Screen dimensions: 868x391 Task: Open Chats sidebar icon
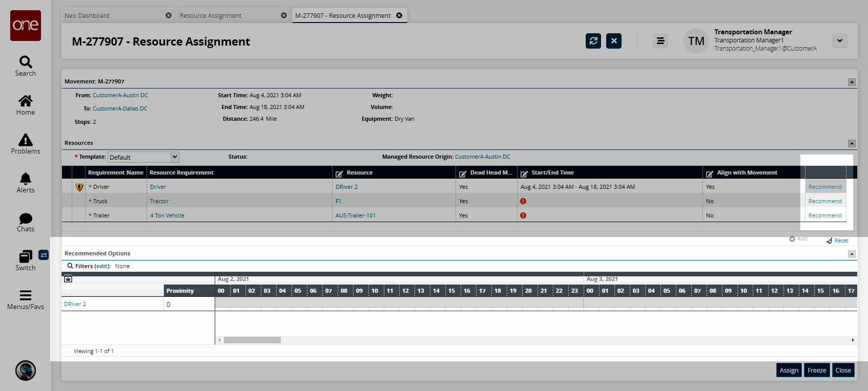[26, 219]
